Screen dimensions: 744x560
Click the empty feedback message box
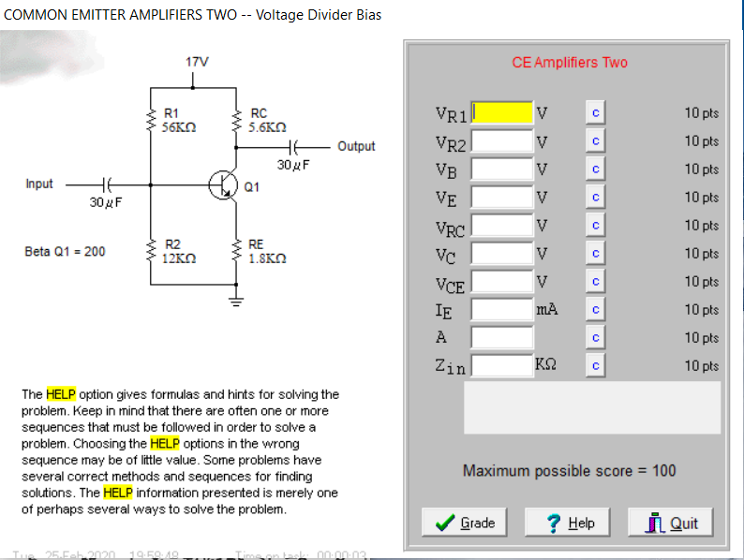tap(592, 407)
